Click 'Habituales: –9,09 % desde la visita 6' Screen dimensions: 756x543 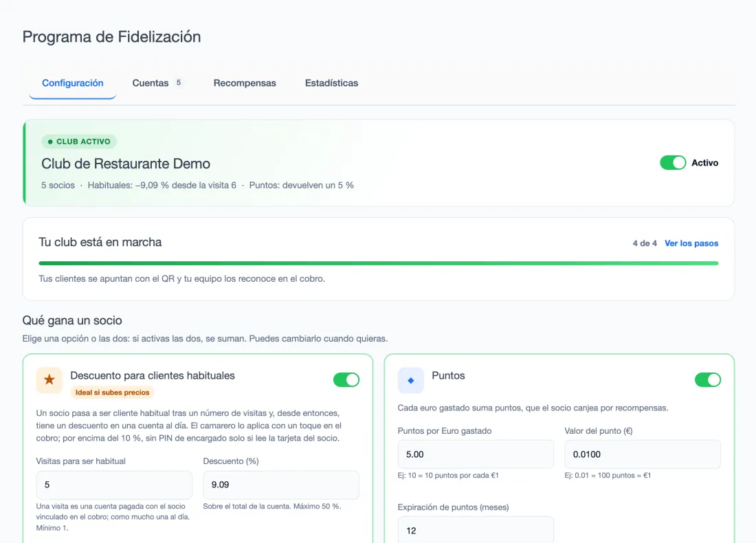pos(162,185)
